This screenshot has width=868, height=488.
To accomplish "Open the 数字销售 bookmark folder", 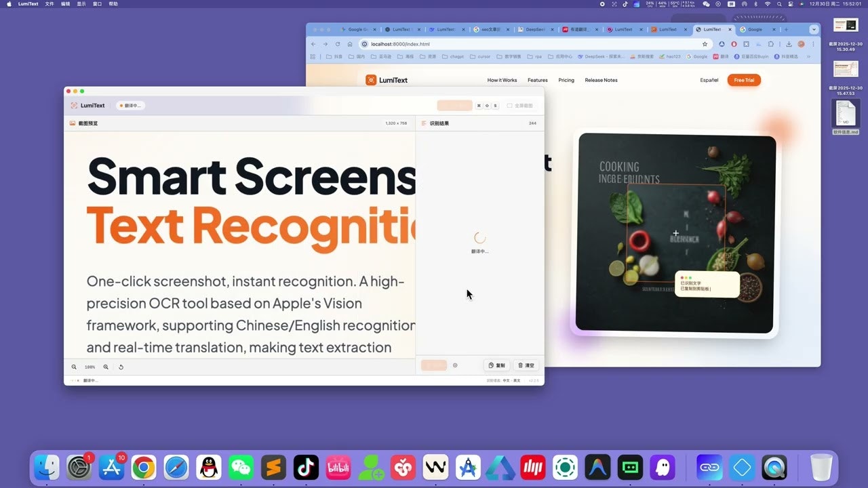I will [x=509, y=57].
